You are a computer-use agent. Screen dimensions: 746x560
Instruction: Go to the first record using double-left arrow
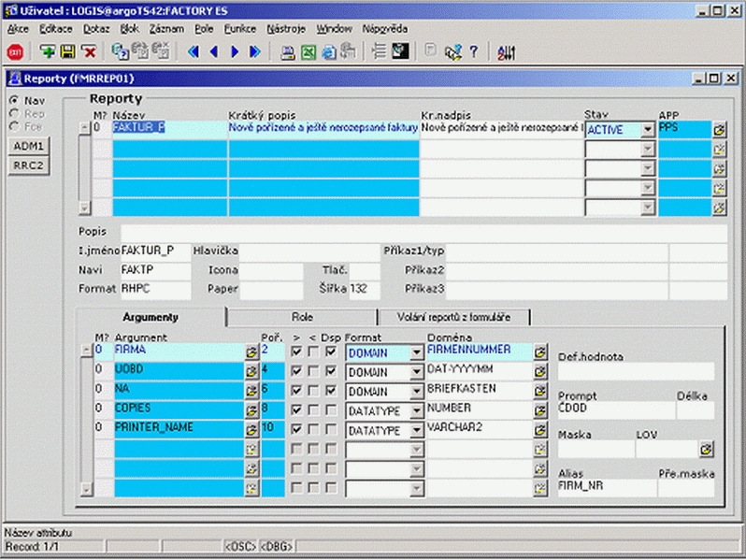coord(194,51)
